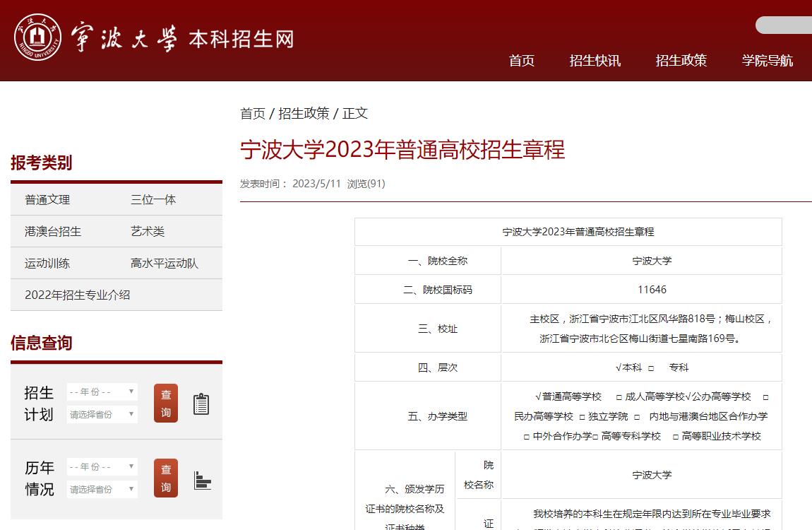
Task: Select the 运动训练 category link
Action: pos(47,263)
